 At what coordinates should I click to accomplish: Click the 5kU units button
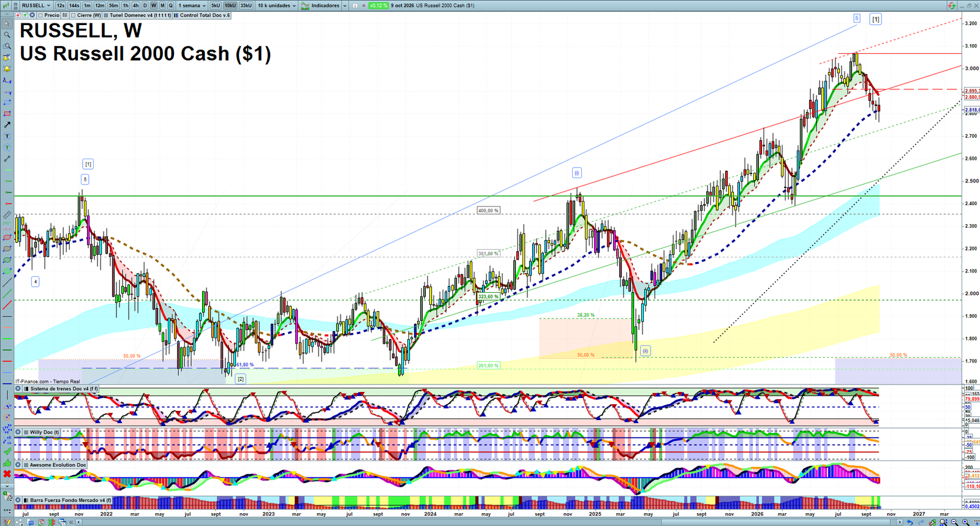(216, 6)
